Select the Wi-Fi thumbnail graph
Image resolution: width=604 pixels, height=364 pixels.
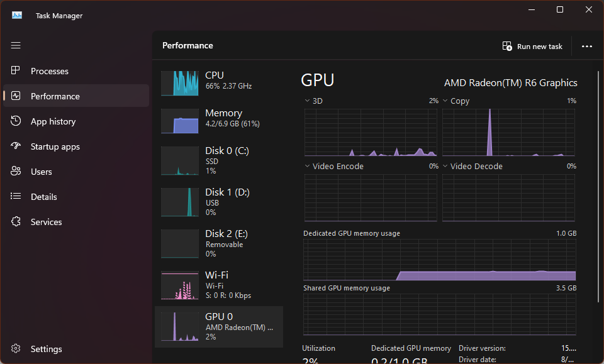point(180,285)
